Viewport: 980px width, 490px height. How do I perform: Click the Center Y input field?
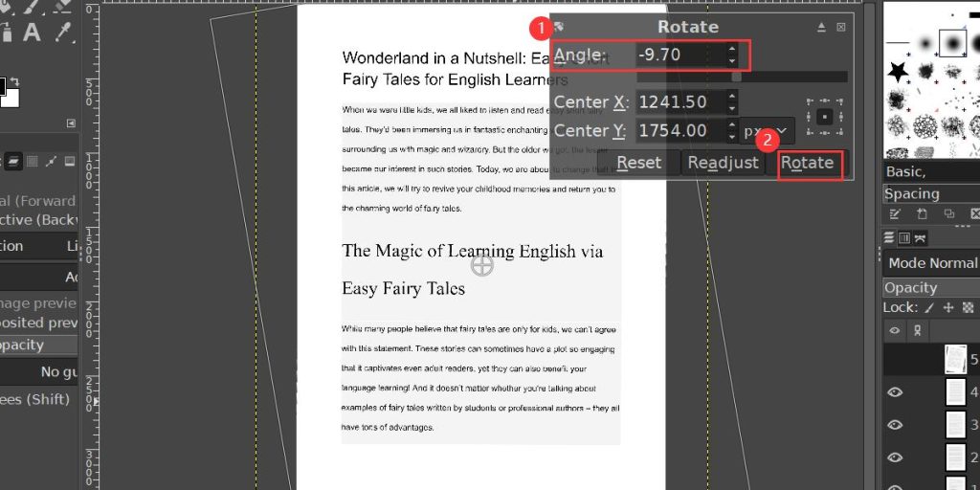click(x=680, y=130)
